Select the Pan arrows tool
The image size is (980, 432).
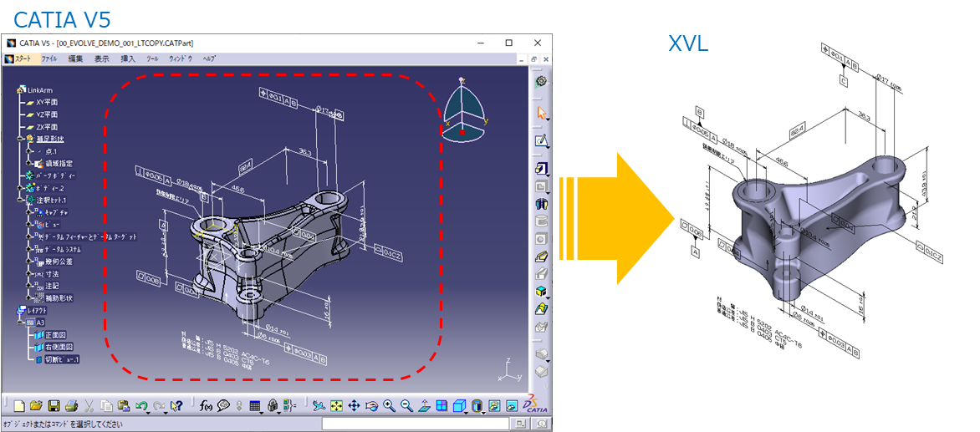pyautogui.click(x=354, y=406)
